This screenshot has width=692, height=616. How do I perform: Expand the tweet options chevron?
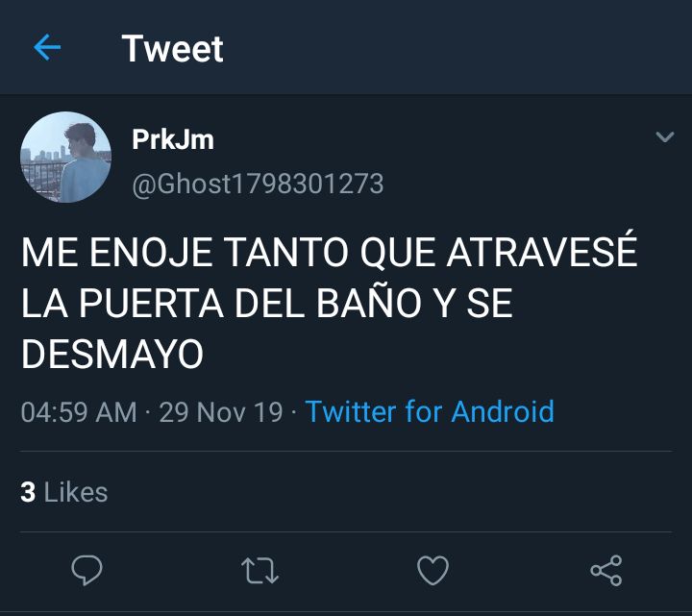tap(665, 136)
